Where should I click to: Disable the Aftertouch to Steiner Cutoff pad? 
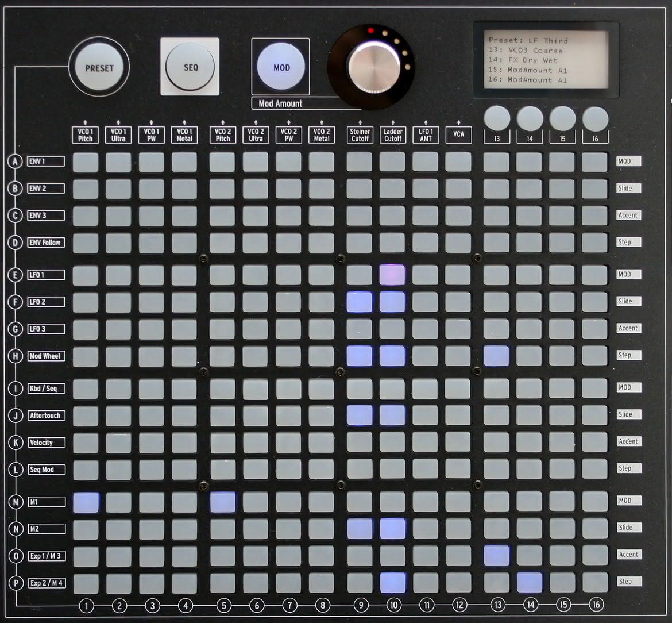[x=360, y=416]
